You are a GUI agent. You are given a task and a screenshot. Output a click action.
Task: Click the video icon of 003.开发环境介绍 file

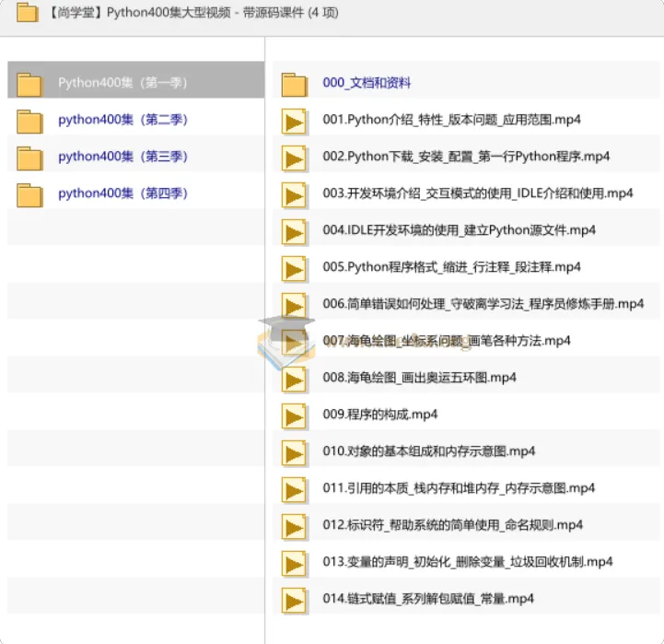[295, 195]
